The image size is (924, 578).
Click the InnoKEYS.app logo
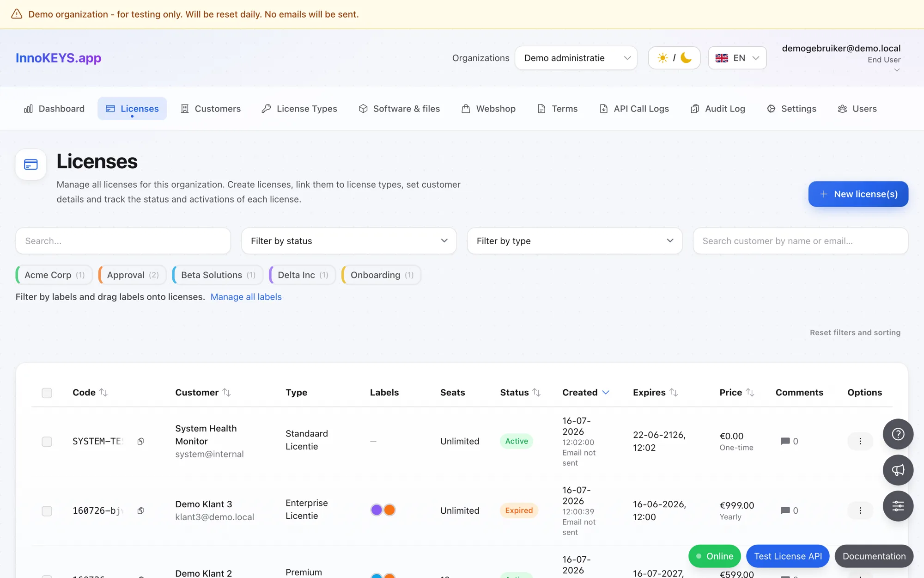click(58, 58)
